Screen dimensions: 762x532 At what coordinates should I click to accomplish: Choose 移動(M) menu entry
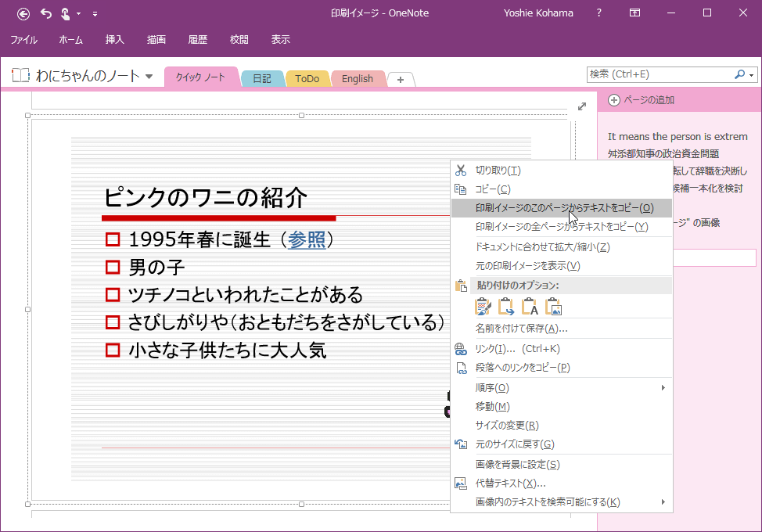pos(561,407)
